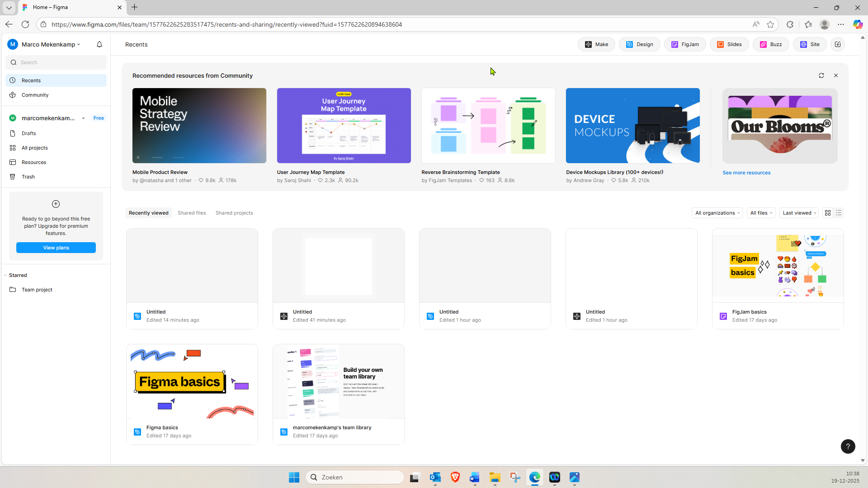Open Drafts in the sidebar
The height and width of the screenshot is (488, 868).
[x=56, y=133]
